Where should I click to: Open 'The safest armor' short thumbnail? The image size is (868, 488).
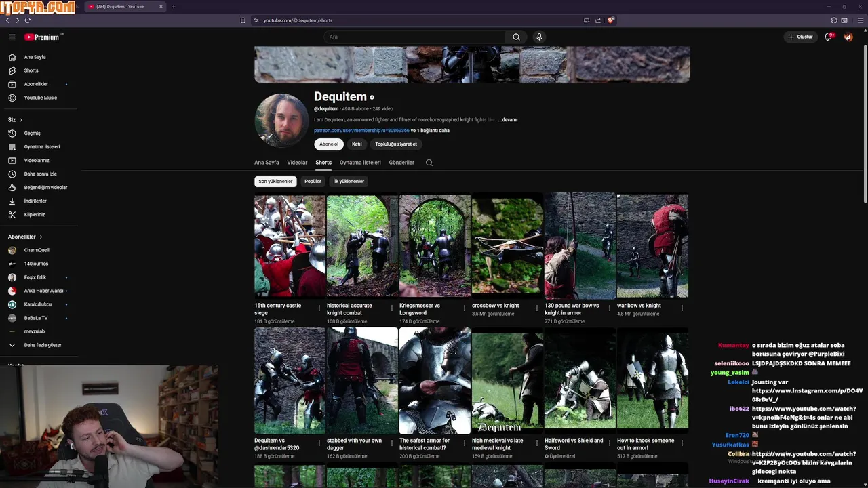435,381
